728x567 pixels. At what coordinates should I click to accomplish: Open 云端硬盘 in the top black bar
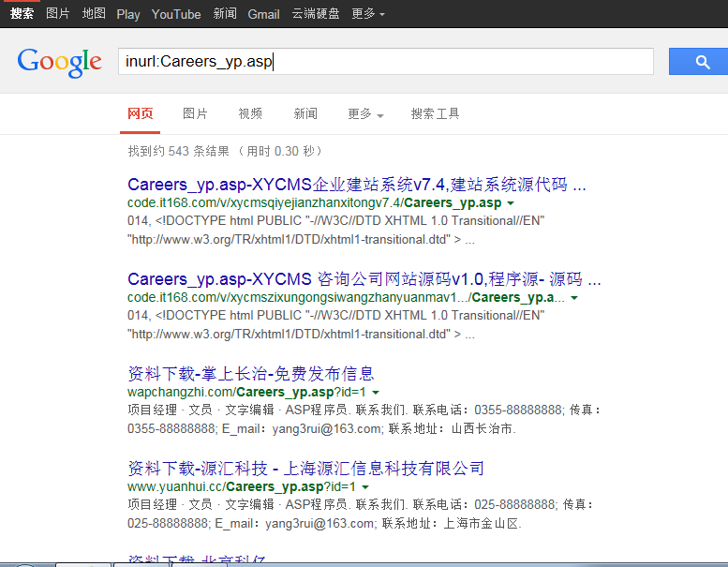pos(316,13)
